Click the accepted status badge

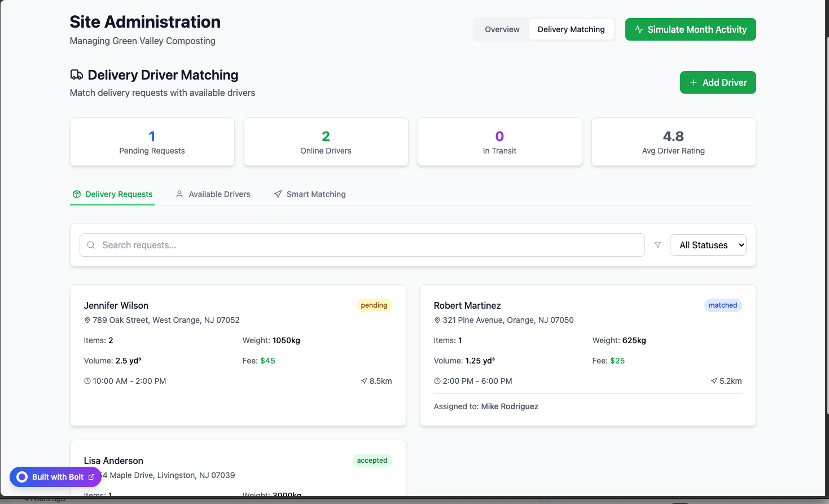tap(372, 461)
